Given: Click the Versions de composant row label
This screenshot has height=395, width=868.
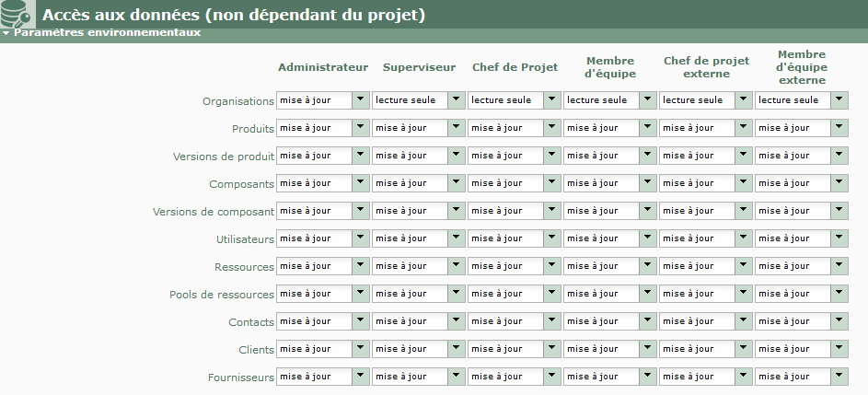Looking at the screenshot, I should click(214, 212).
